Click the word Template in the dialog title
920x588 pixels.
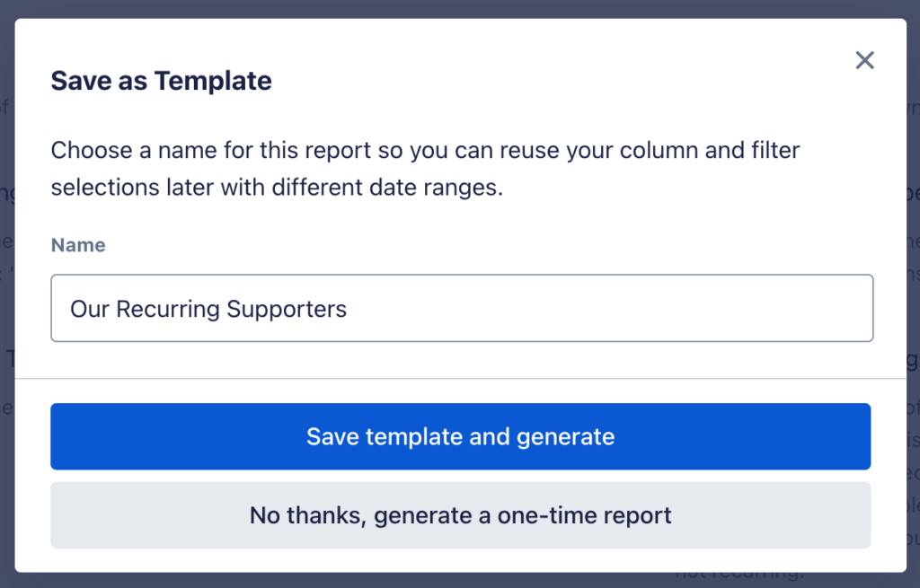click(213, 81)
